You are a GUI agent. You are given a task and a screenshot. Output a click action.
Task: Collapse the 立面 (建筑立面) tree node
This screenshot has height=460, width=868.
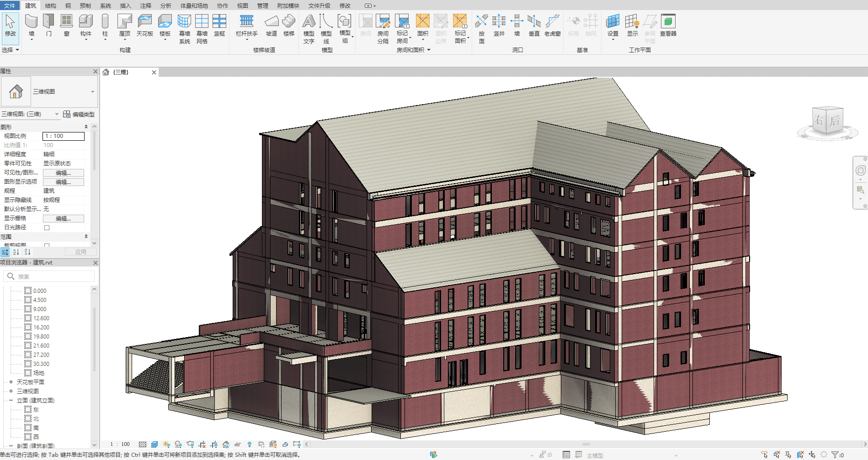pos(11,400)
